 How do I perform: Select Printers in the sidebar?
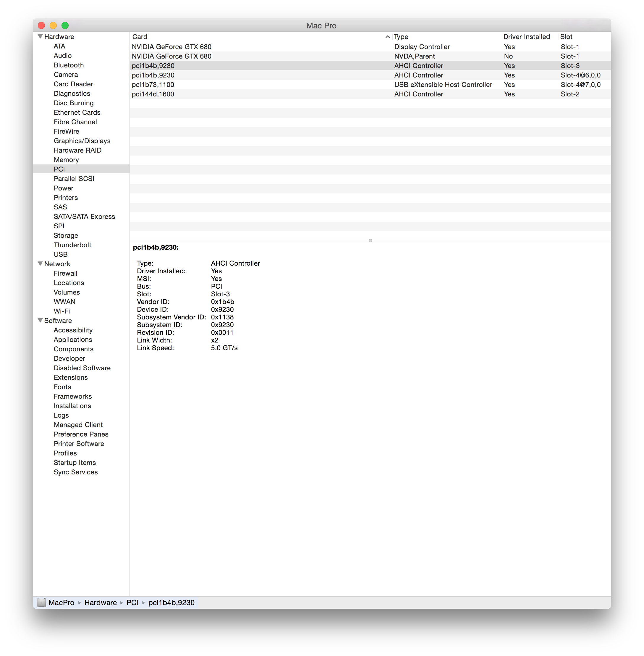coord(66,198)
